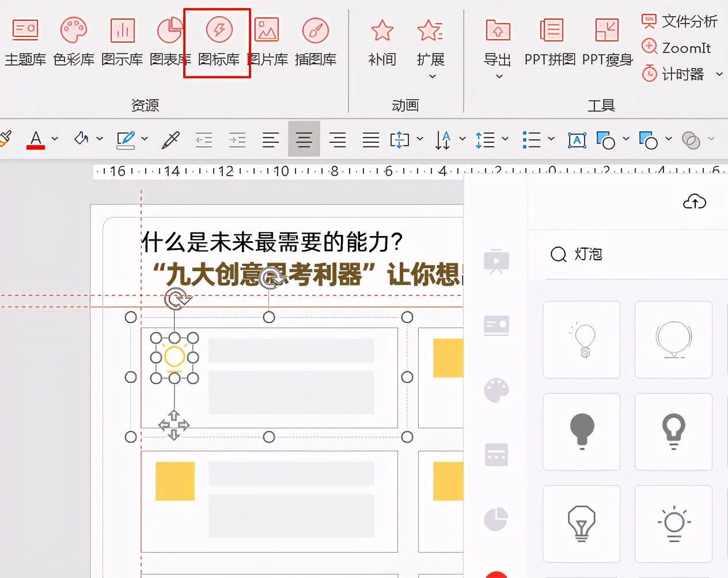
Task: Open the 图片库 picture library
Action: (267, 40)
